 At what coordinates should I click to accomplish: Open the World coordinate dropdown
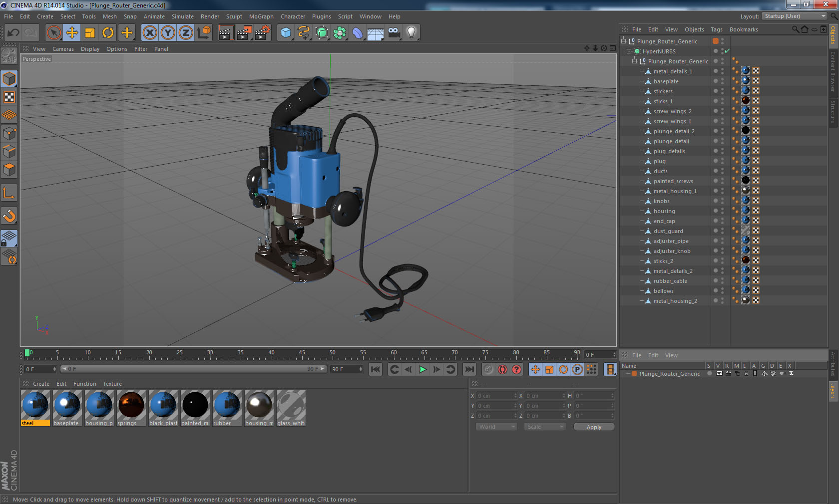(x=496, y=427)
